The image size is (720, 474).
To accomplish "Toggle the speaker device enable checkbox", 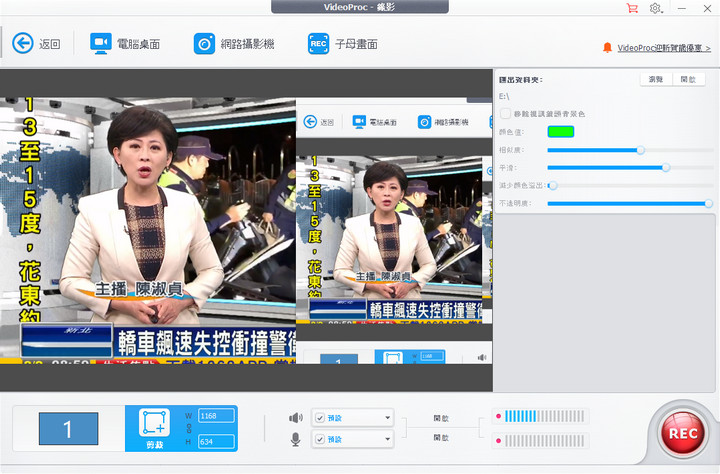I will (x=319, y=418).
